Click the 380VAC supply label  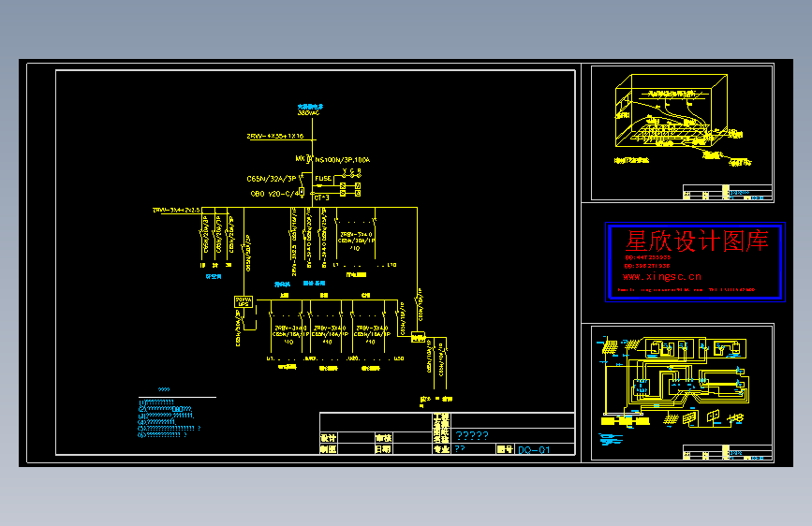(x=308, y=112)
